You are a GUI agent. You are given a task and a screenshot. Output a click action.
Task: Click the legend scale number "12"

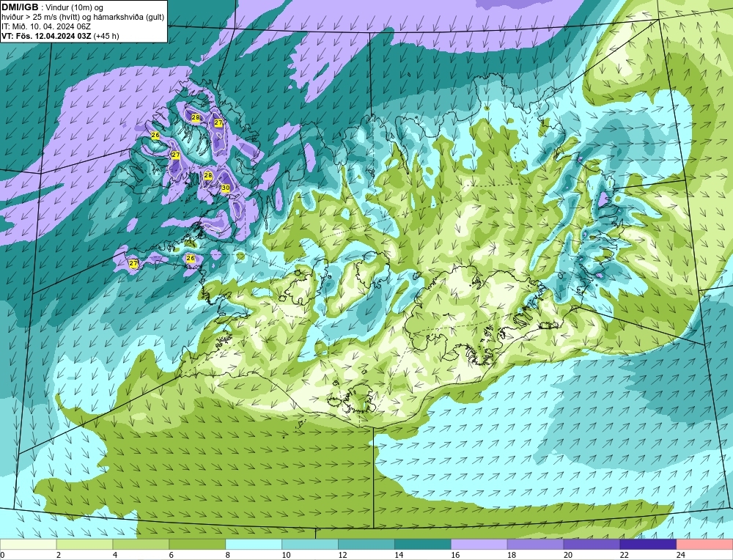tap(342, 555)
